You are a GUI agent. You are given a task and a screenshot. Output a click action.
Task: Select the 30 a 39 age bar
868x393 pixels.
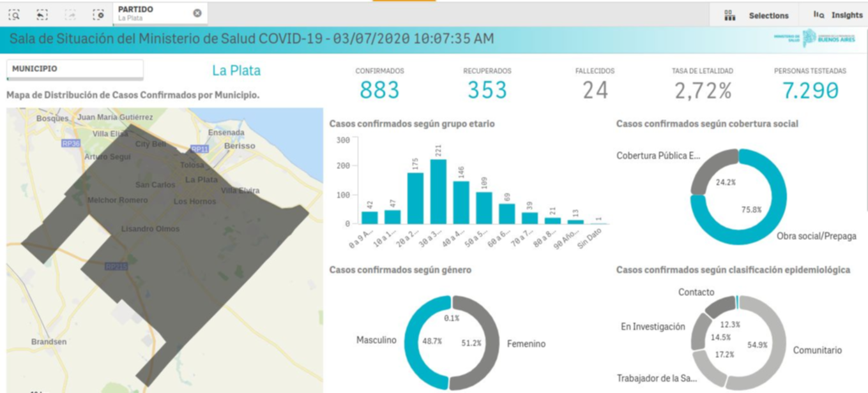pyautogui.click(x=438, y=191)
